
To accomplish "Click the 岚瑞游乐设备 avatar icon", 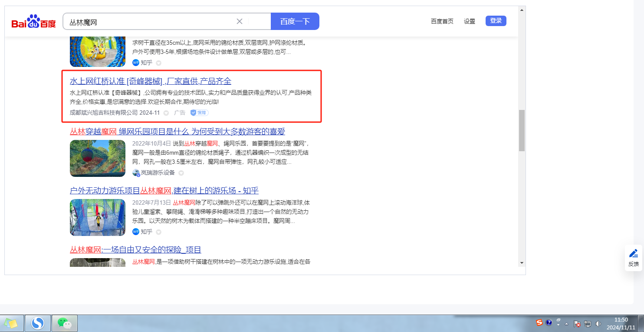I will (136, 173).
